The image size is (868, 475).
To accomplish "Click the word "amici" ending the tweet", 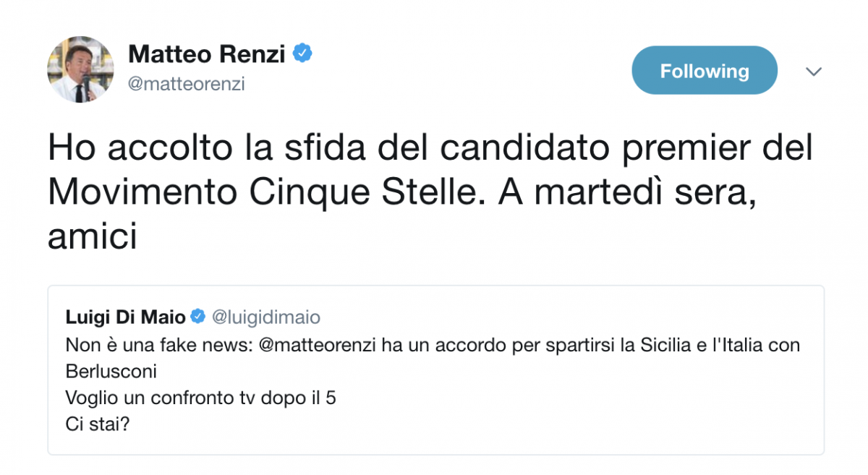I will (x=93, y=238).
